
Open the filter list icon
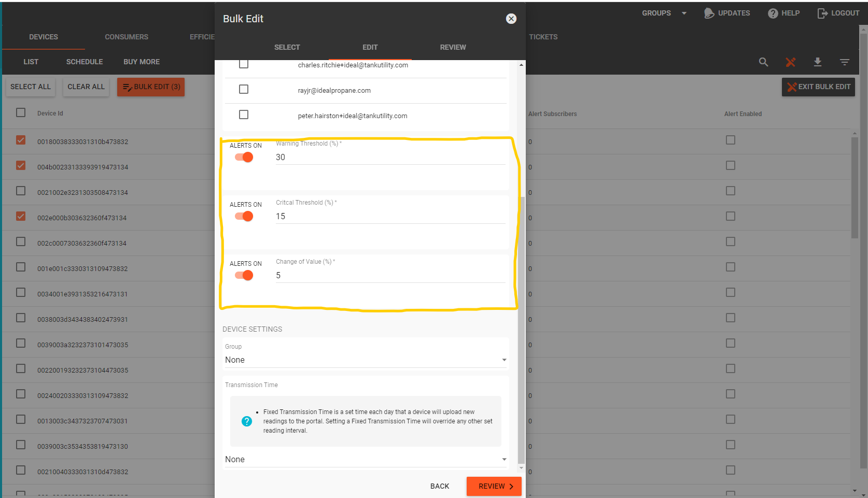[x=845, y=62]
